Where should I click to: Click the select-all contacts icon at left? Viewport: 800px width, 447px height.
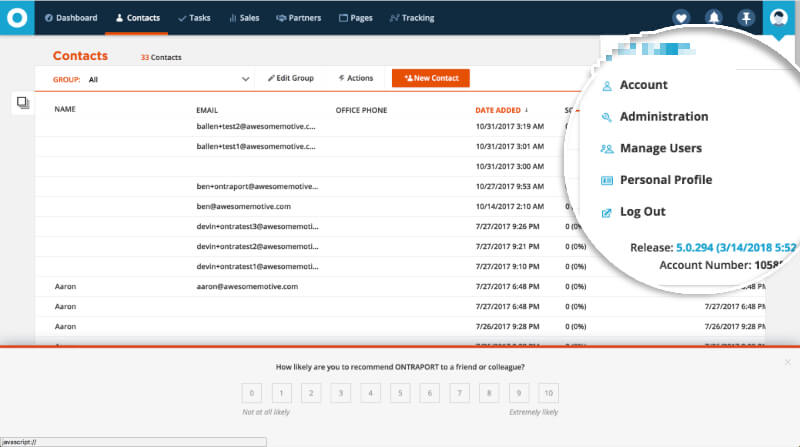point(23,103)
